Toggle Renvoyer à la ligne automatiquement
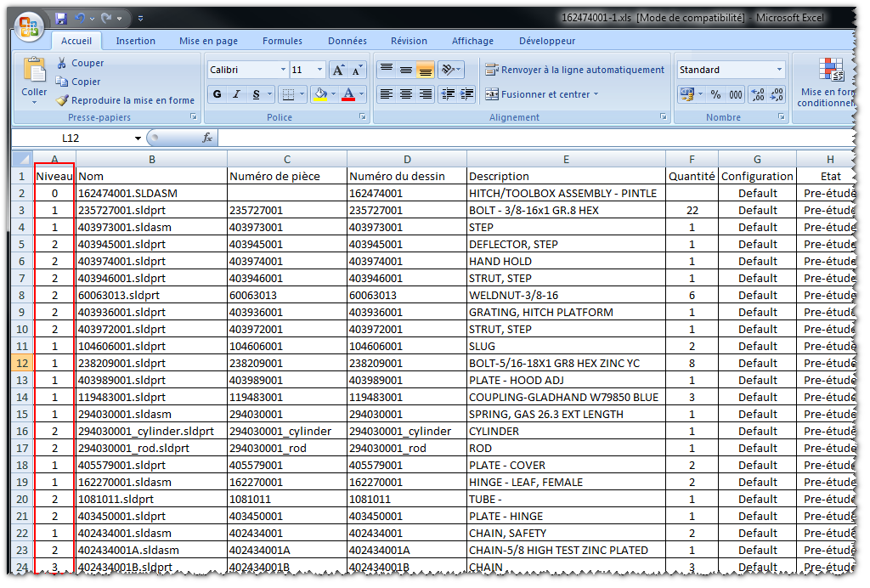This screenshot has width=870, height=588. pos(575,70)
